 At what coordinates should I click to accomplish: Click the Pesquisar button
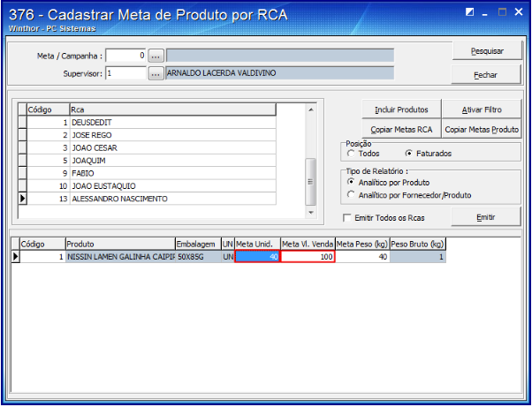pos(487,51)
